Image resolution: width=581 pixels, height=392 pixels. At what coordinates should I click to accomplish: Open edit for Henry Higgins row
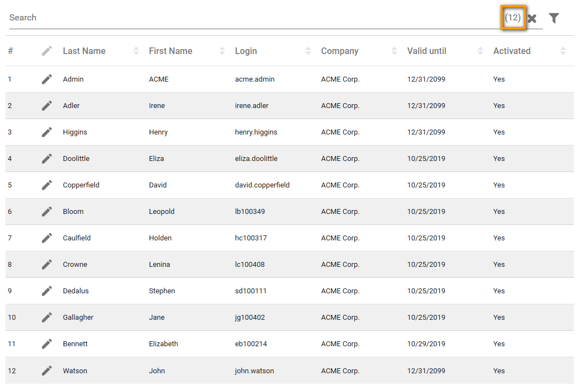pos(47,132)
